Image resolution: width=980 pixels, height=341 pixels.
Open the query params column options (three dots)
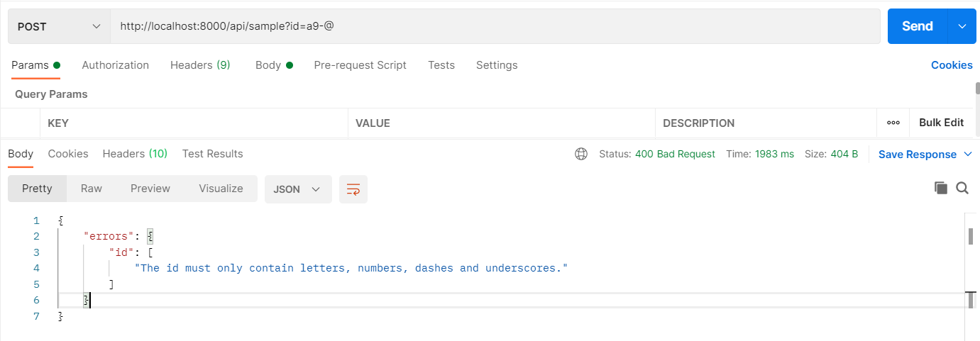[x=893, y=123]
